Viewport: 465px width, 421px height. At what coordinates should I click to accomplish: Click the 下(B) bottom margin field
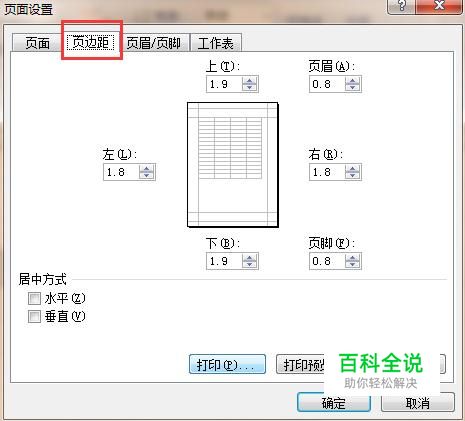[x=224, y=261]
